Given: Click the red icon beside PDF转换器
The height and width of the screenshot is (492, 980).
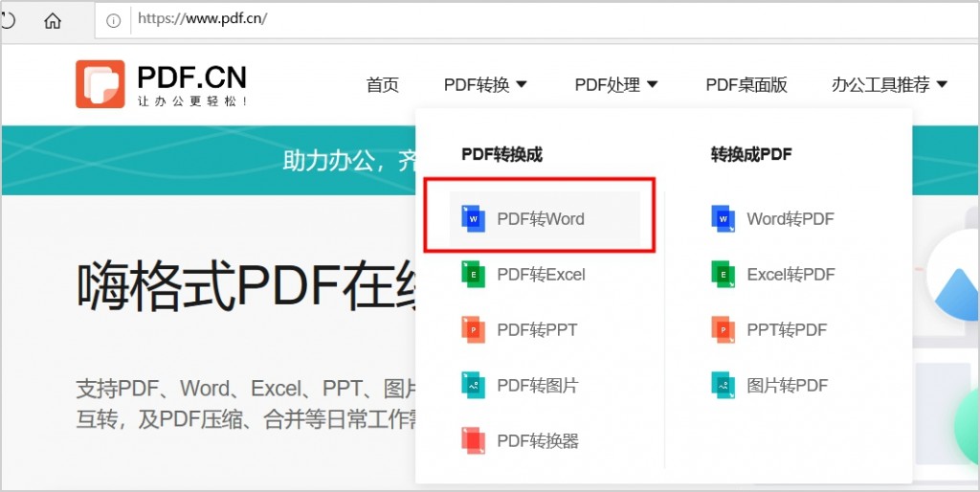Looking at the screenshot, I should [x=473, y=440].
